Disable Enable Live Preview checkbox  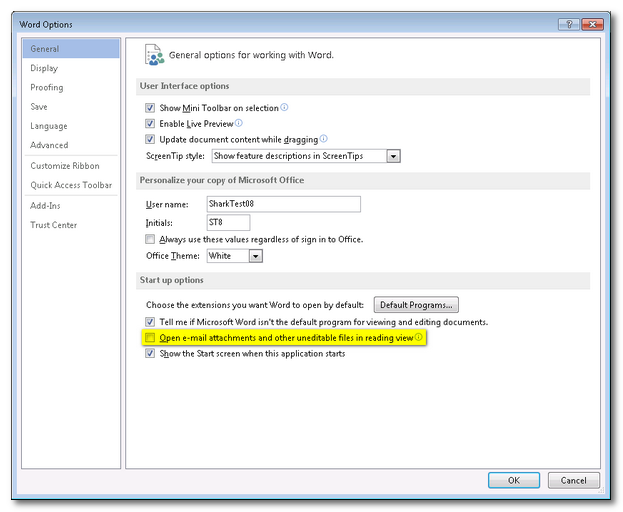pyautogui.click(x=150, y=124)
